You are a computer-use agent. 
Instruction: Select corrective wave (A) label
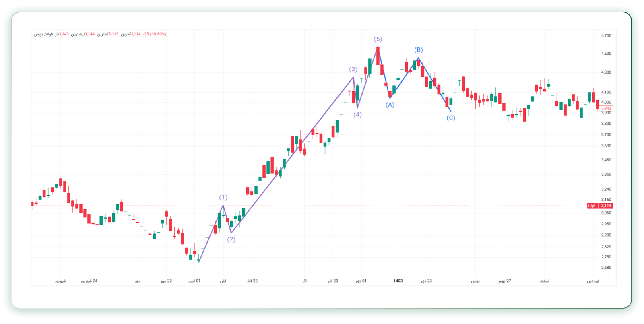(x=390, y=105)
